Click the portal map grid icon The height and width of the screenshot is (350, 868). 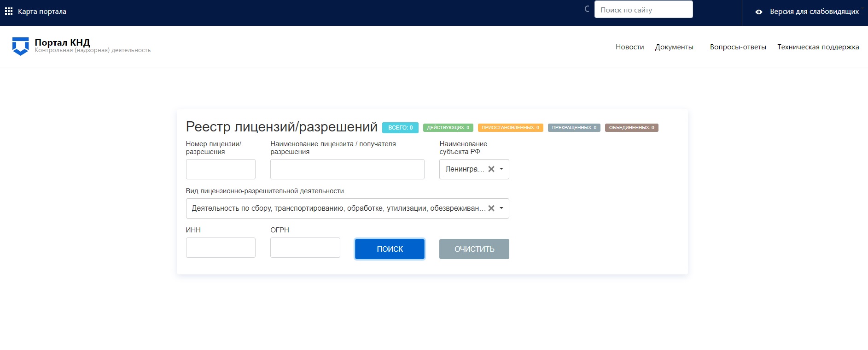(x=8, y=11)
